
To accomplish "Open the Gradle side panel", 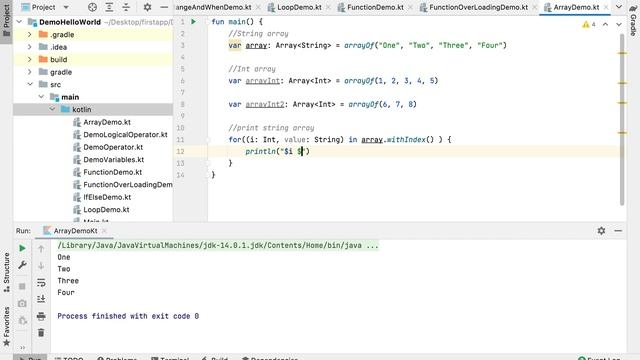I will 633,19.
